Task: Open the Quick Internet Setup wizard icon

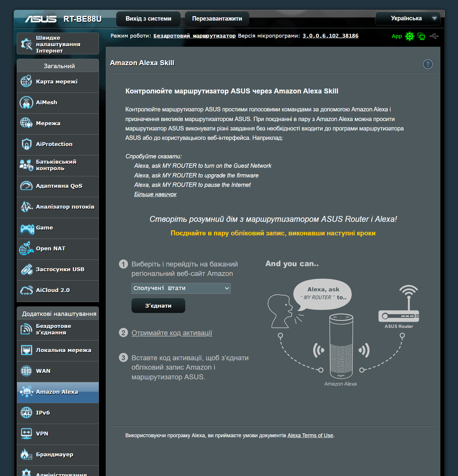Action: point(26,44)
